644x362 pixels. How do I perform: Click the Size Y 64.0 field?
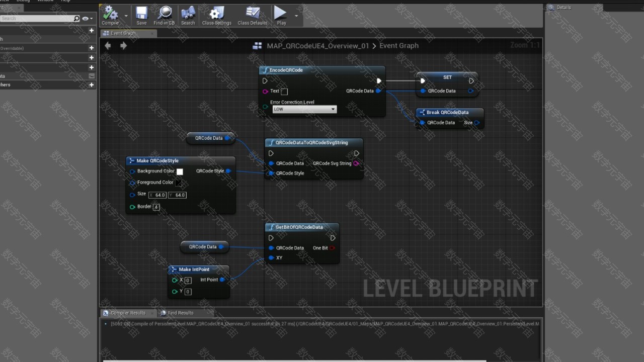coord(177,195)
